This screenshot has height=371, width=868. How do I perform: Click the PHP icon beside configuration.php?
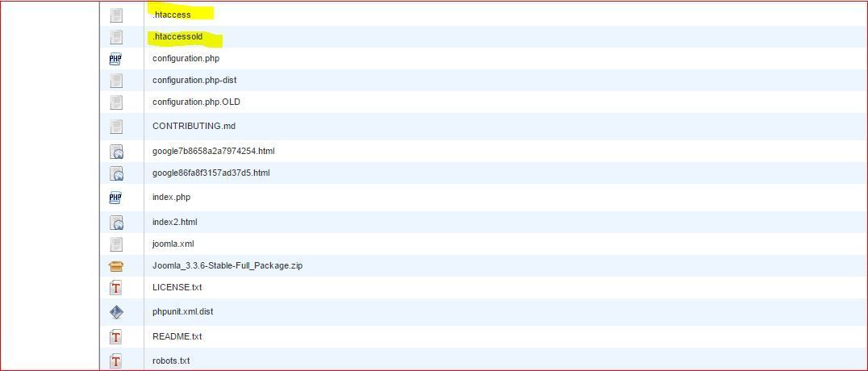(x=115, y=59)
